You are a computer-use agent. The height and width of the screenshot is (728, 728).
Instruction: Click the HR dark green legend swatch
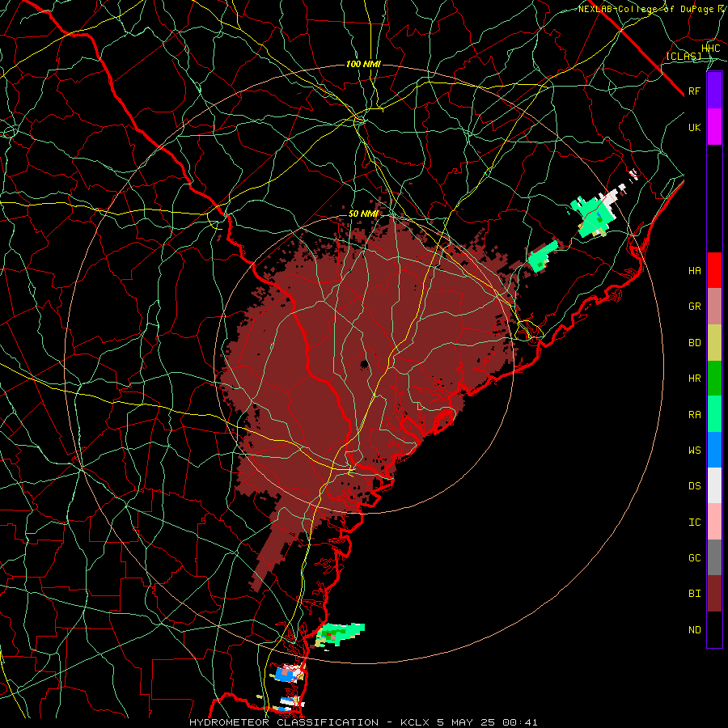(x=714, y=379)
